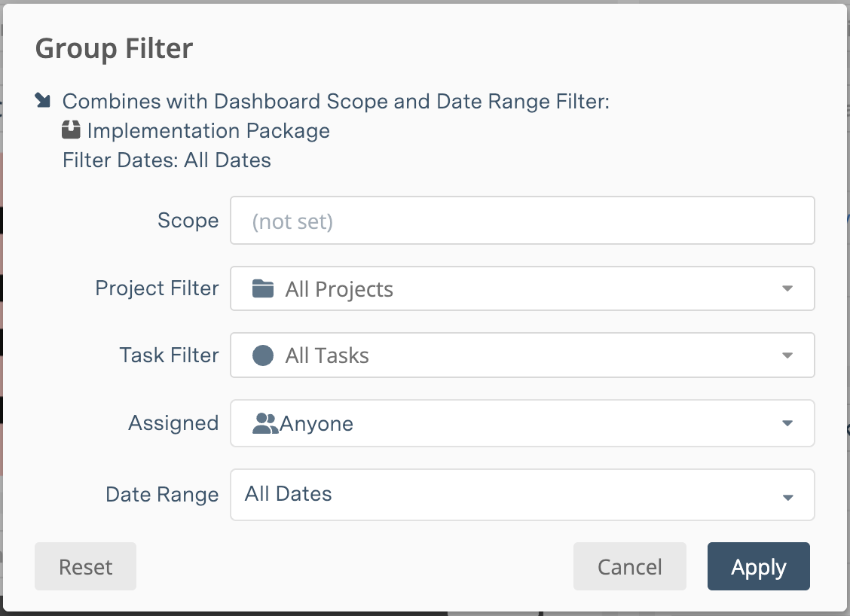The width and height of the screenshot is (850, 616).
Task: Click the circle icon beside All Tasks
Action: [261, 355]
